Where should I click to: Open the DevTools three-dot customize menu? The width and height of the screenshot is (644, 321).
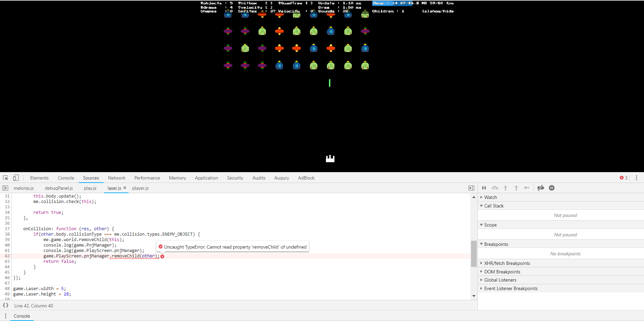tap(636, 178)
